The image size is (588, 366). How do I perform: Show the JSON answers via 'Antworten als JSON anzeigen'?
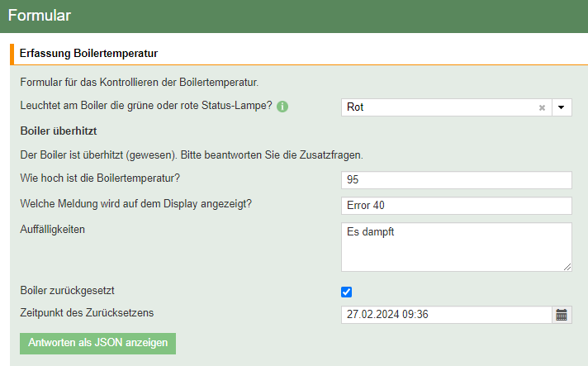coord(97,343)
